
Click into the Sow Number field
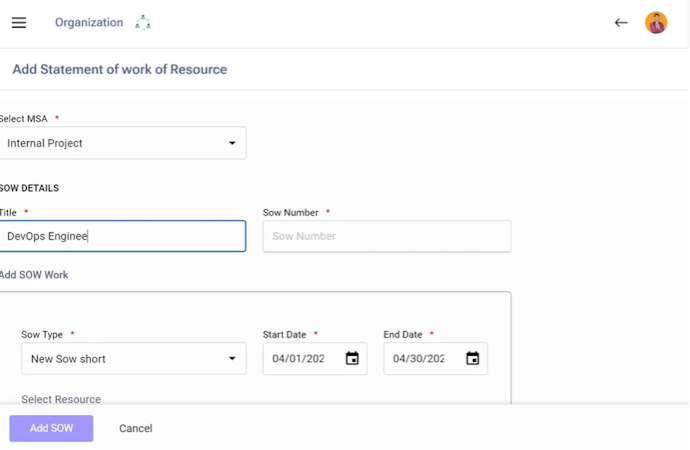coord(386,236)
